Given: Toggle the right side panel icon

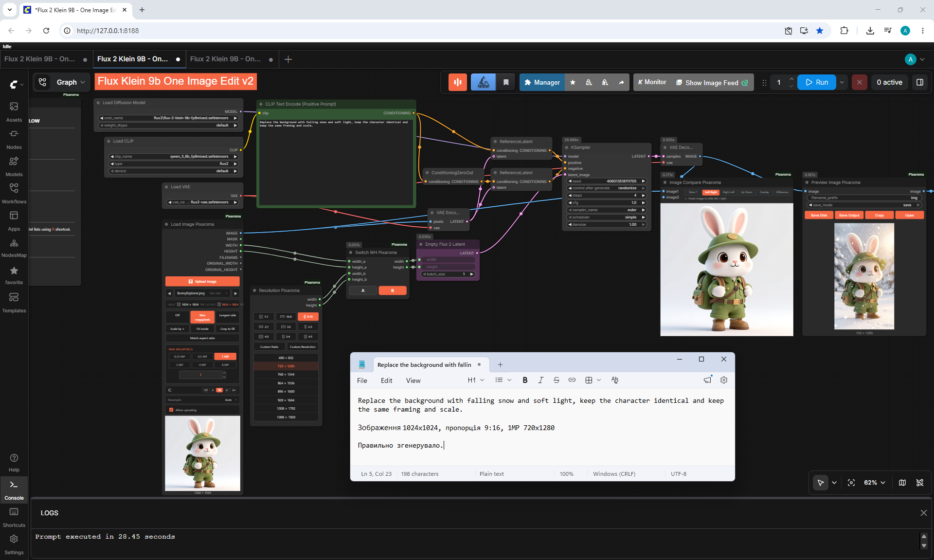Looking at the screenshot, I should 919,82.
